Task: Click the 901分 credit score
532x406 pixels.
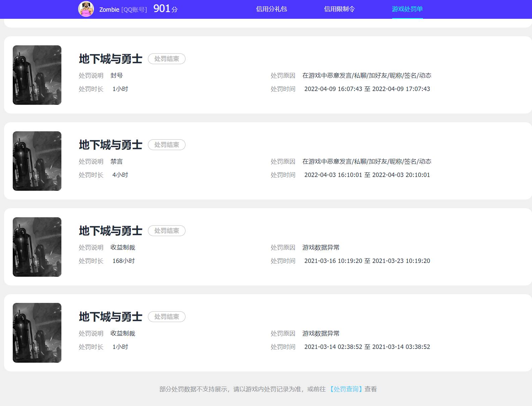Action: [x=165, y=9]
